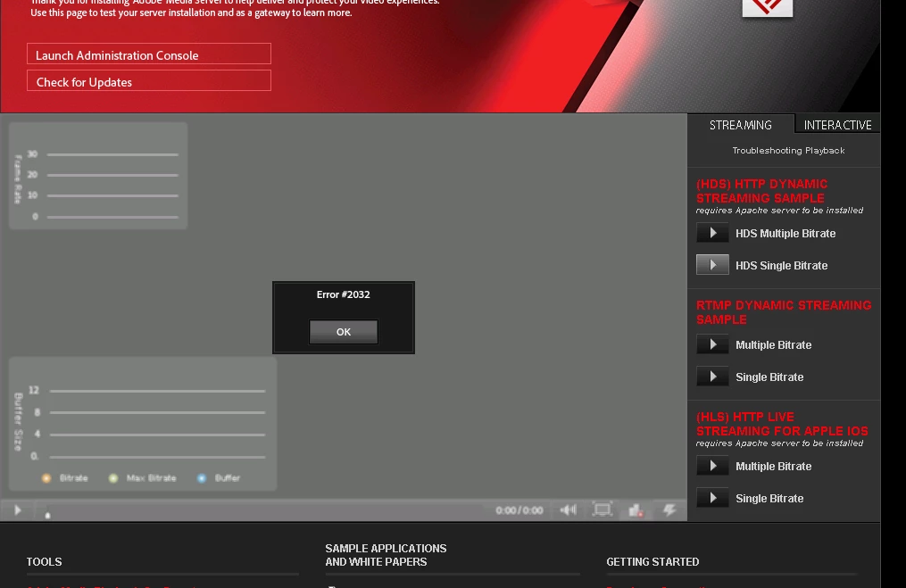Click Sample Applications and White Papers heading

click(386, 555)
